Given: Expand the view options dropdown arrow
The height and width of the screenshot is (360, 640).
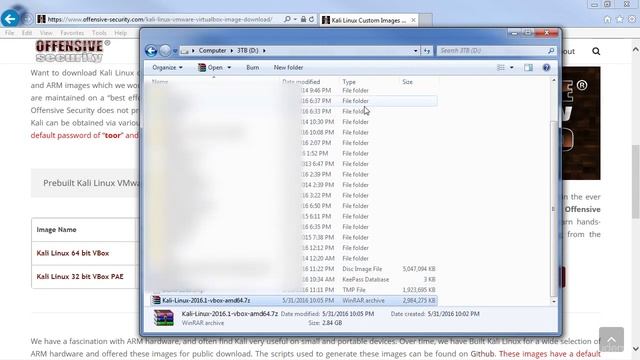Looking at the screenshot, I should click(511, 68).
